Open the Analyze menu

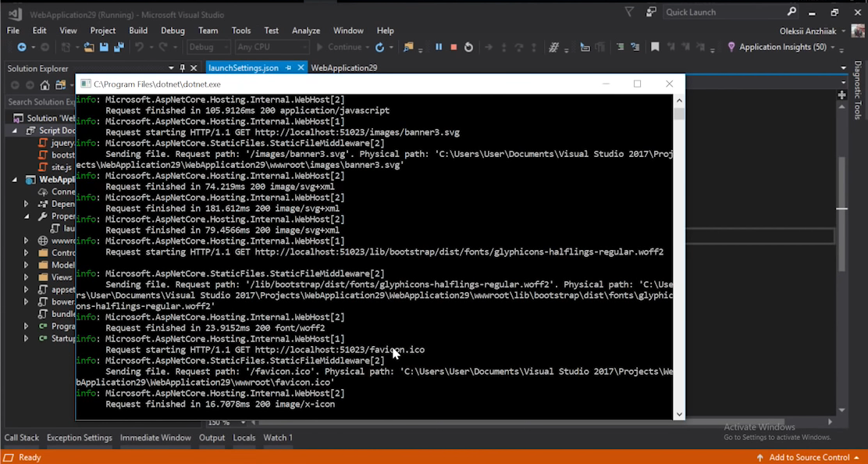click(306, 30)
